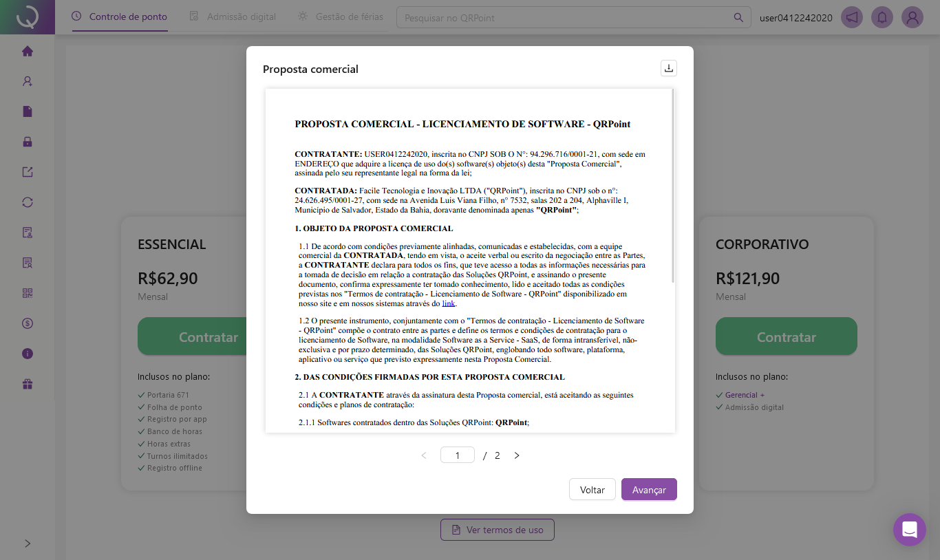The width and height of the screenshot is (940, 560).
Task: Click the document preview scrollbar
Action: 672,186
